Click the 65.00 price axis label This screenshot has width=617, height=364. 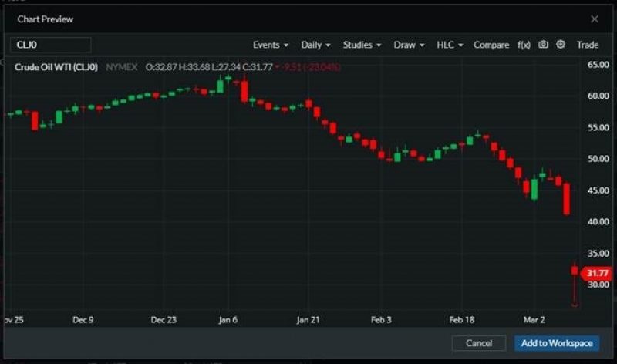(x=598, y=65)
